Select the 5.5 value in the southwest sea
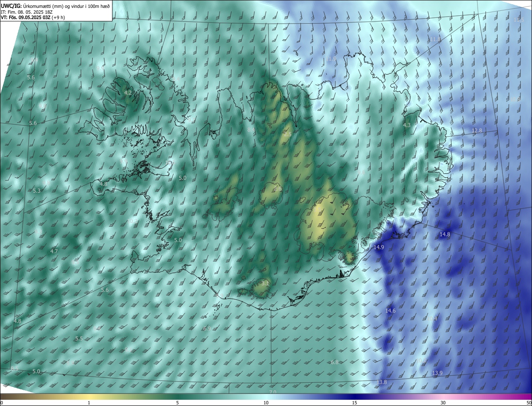This screenshot has width=532, height=406. (x=79, y=339)
